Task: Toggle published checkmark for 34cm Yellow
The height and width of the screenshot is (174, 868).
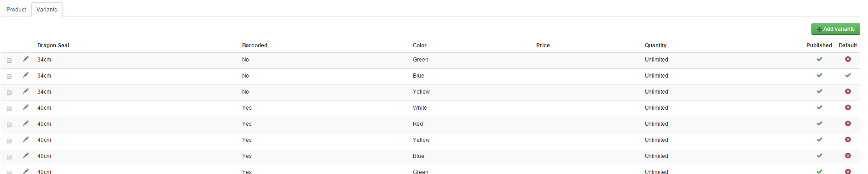Action: [819, 91]
